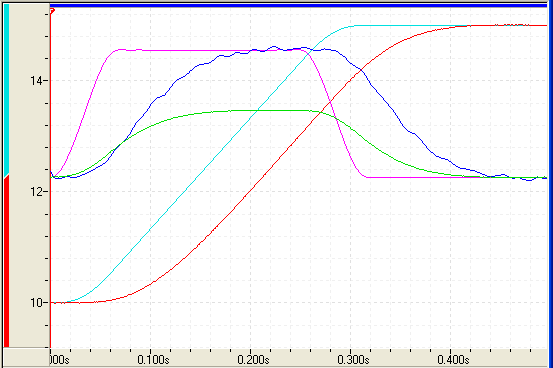Click the 14 label on the vertical axis
This screenshot has height=368, width=553.
pos(37,81)
